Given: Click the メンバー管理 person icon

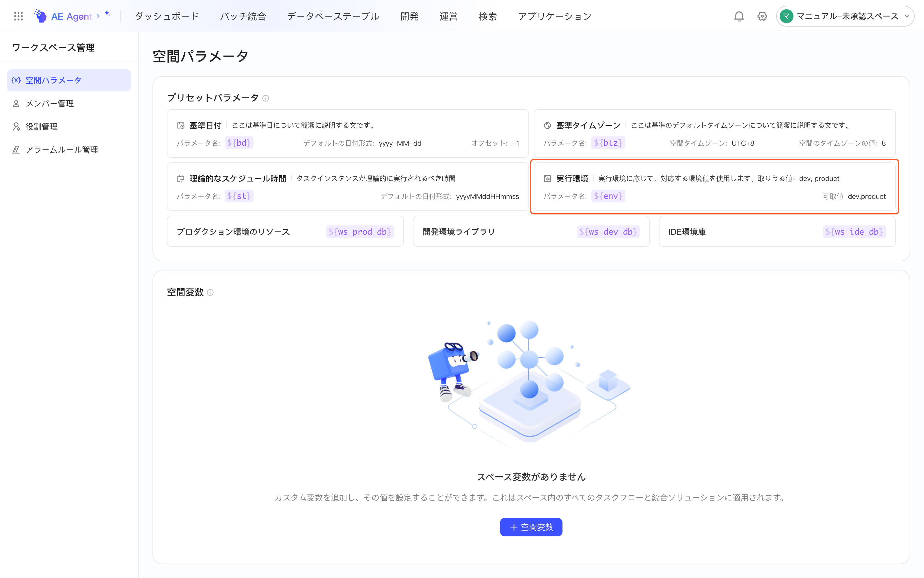Looking at the screenshot, I should click(x=16, y=103).
